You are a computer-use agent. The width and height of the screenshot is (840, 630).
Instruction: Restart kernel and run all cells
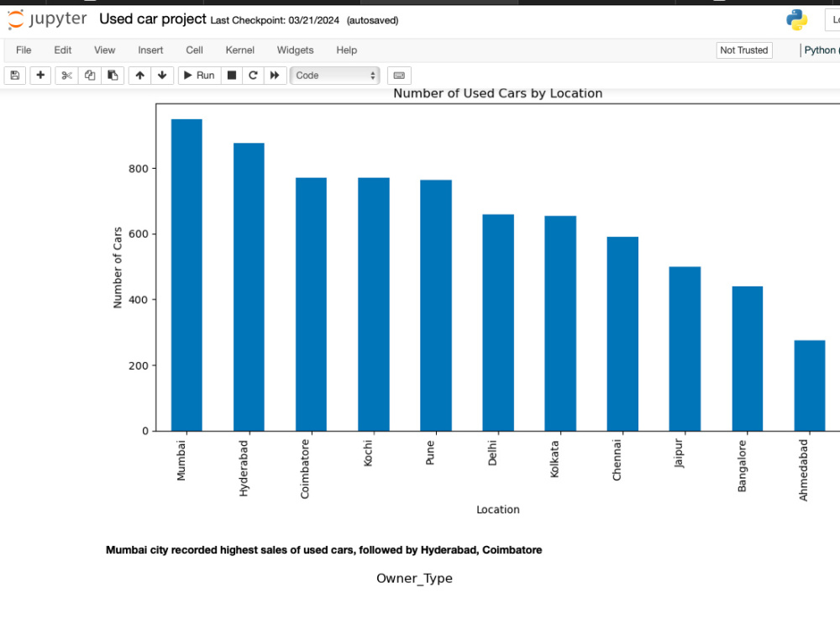pyautogui.click(x=275, y=76)
